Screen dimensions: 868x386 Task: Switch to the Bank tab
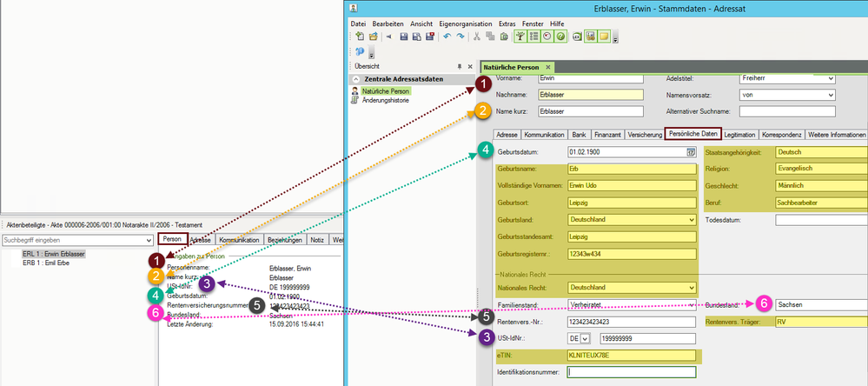(x=579, y=135)
